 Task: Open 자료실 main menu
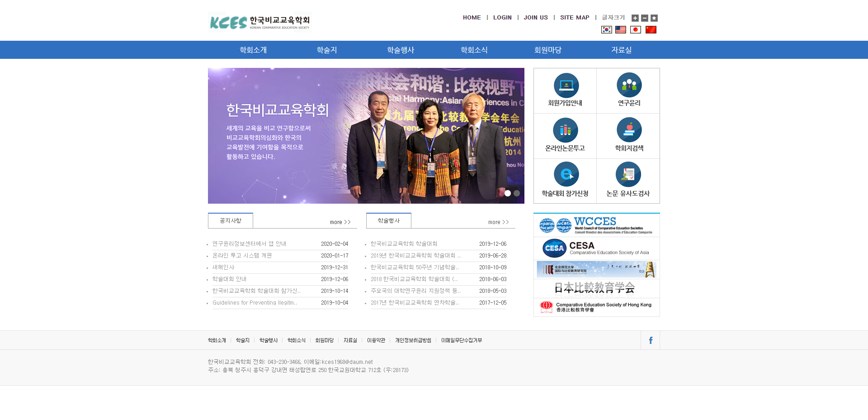point(622,50)
